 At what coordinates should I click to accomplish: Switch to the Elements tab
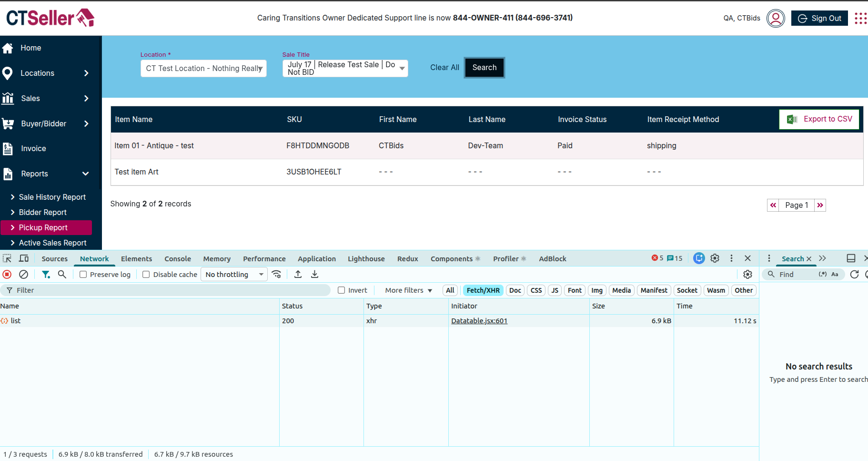pos(136,259)
